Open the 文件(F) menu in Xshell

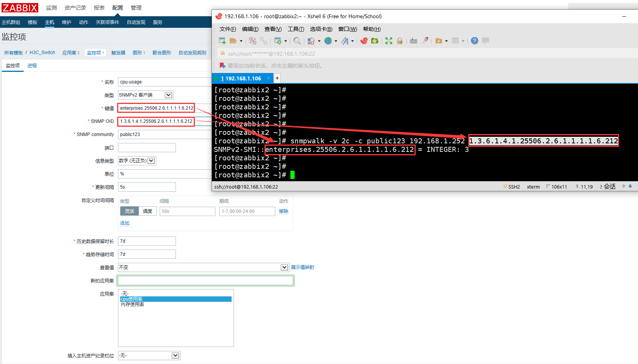click(228, 29)
